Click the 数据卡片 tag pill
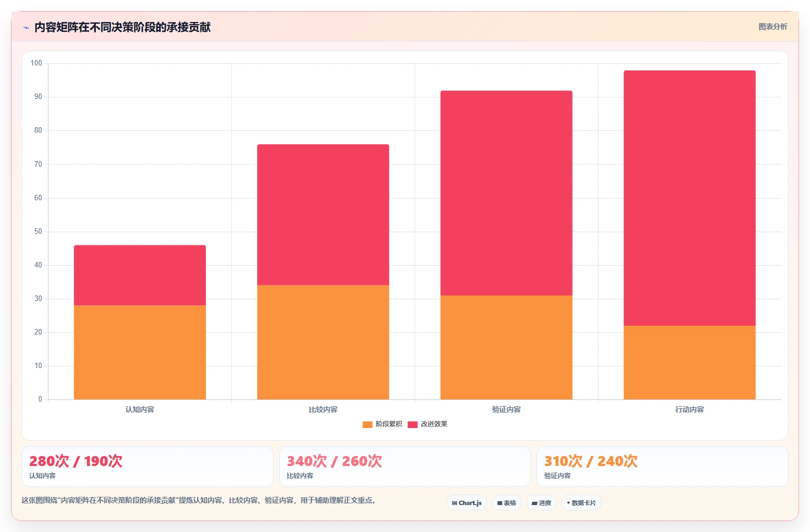Screen dimensions: 810x532 [581, 503]
